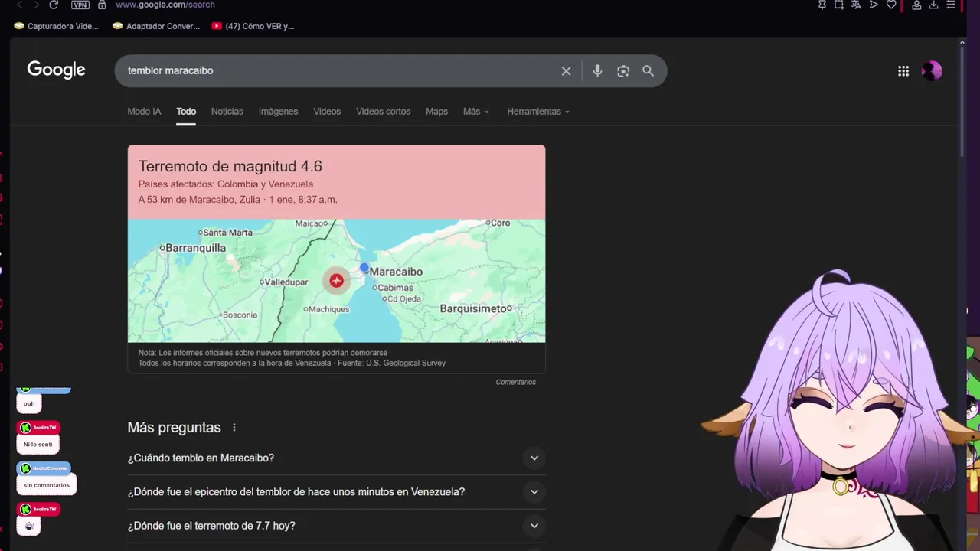
Task: Reload the page with the refresh icon
Action: point(54,5)
